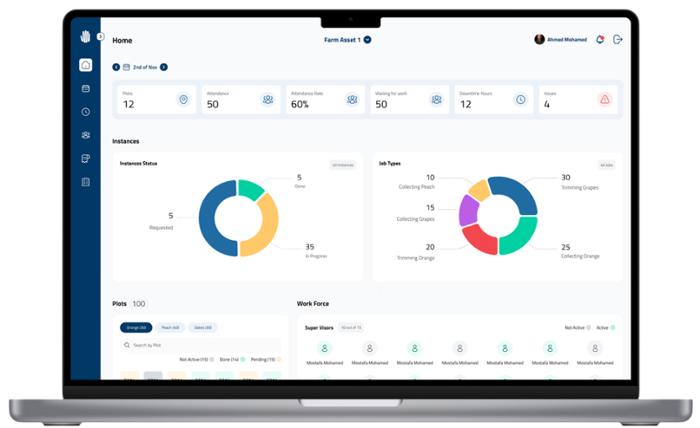The width and height of the screenshot is (700, 428).
Task: Click the green segment of Job Types donut
Action: click(519, 234)
